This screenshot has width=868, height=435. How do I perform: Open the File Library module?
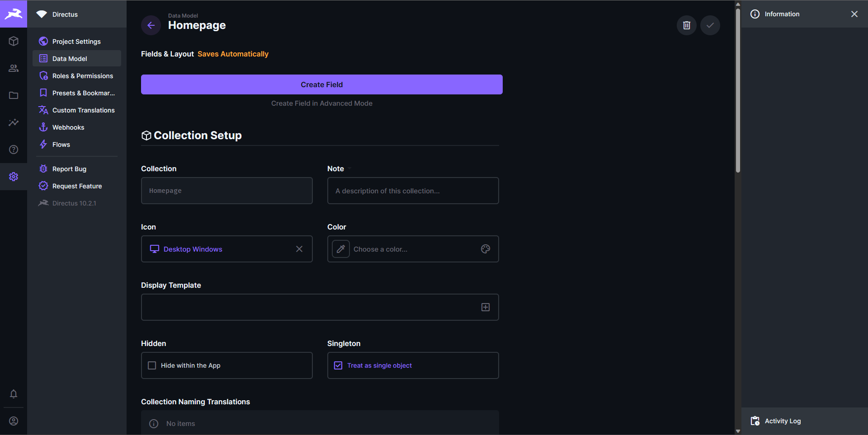pos(14,95)
